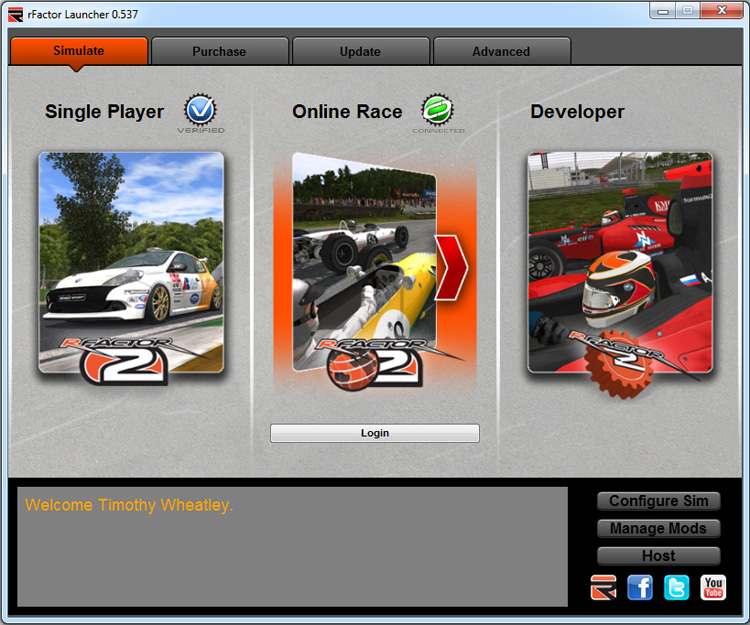Screen dimensions: 750x625
Task: Launch Developer mode via formula car image
Action: point(619,262)
